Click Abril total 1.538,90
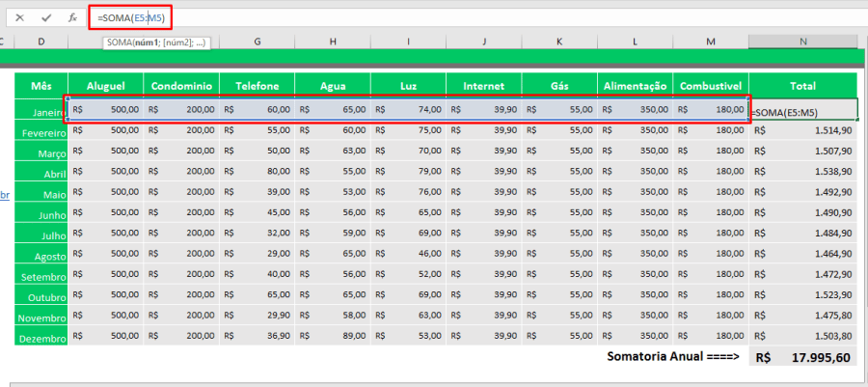The height and width of the screenshot is (387, 868). (x=803, y=171)
